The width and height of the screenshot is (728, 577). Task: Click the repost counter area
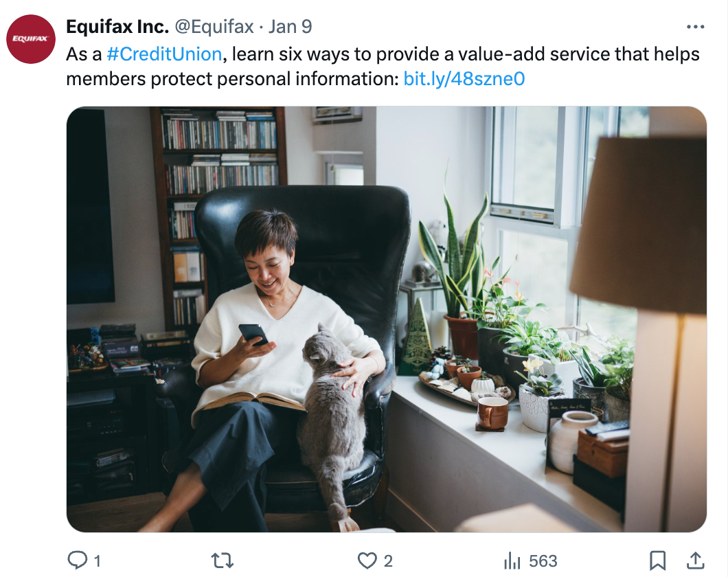pos(223,561)
